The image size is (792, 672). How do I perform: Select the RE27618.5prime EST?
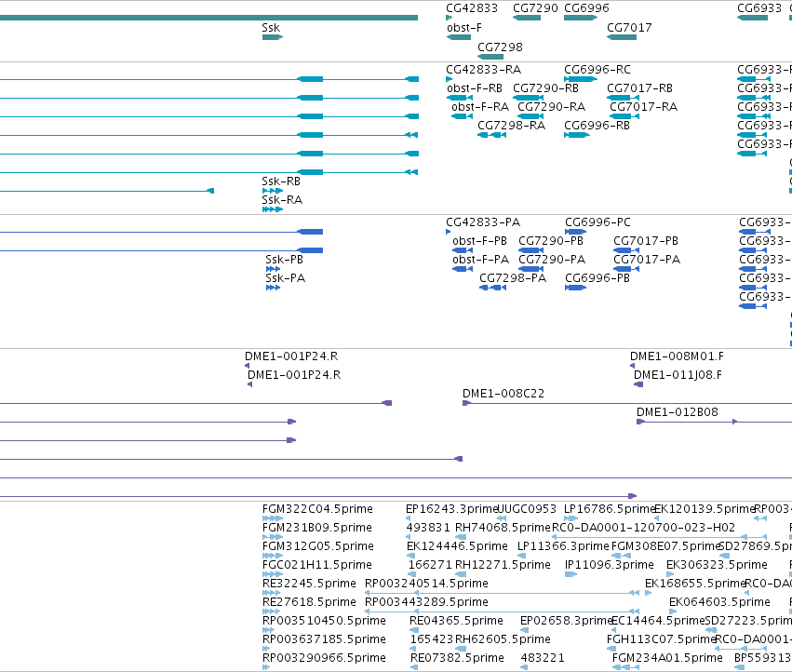click(271, 612)
